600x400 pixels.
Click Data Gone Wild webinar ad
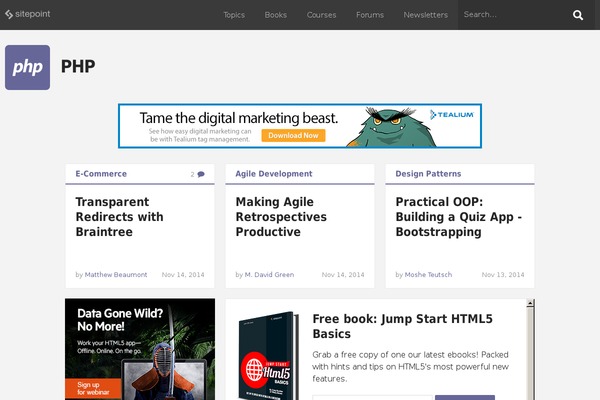(140, 349)
